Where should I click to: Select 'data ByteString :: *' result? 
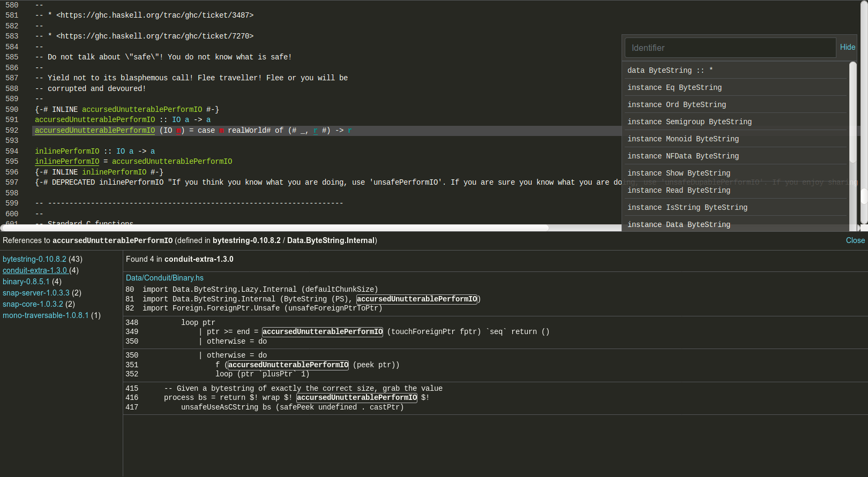[x=670, y=70]
